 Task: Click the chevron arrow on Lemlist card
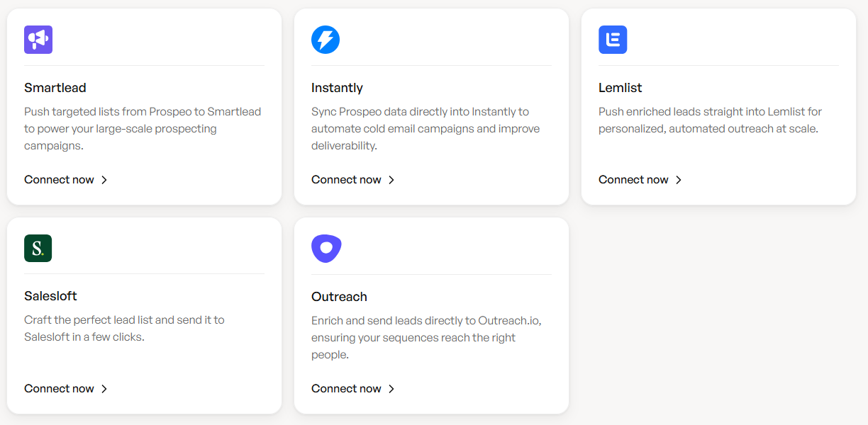679,180
